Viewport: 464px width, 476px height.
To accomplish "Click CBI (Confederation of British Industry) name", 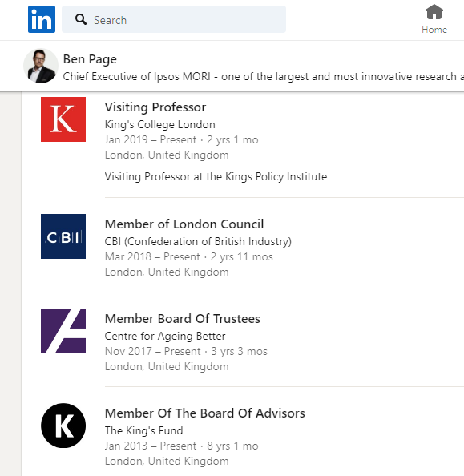I will (198, 242).
